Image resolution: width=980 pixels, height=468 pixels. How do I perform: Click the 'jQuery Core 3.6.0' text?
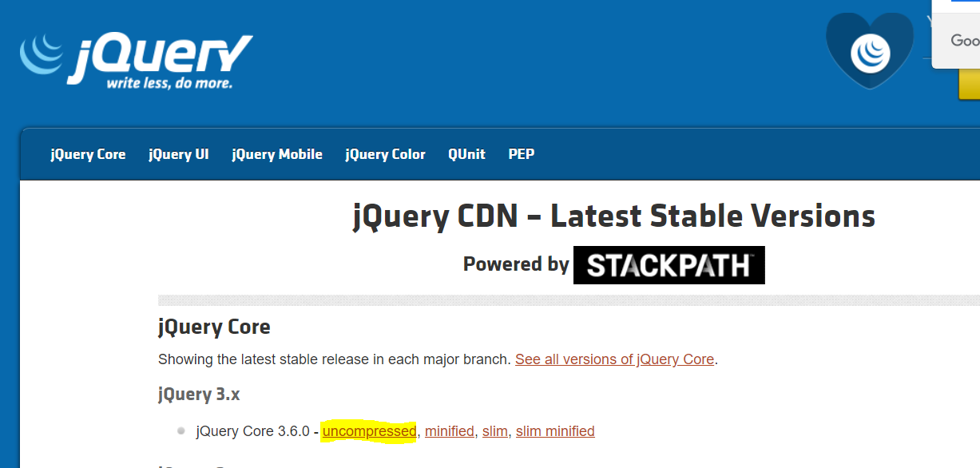(252, 431)
